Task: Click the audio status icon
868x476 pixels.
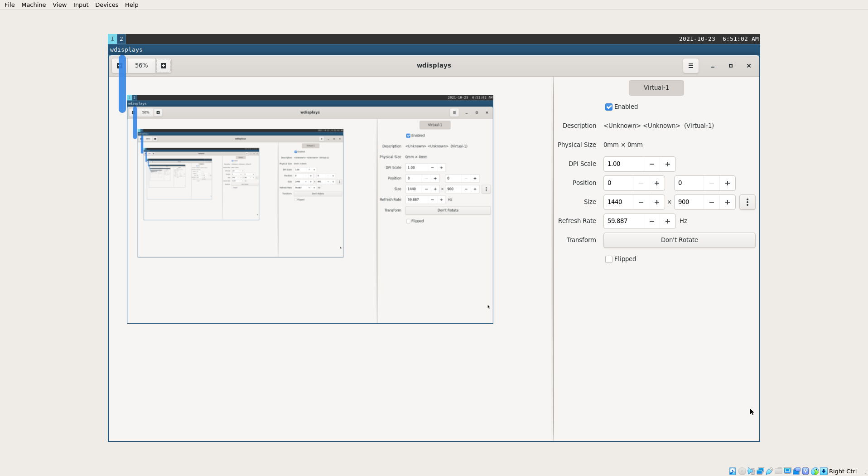Action: pyautogui.click(x=751, y=471)
